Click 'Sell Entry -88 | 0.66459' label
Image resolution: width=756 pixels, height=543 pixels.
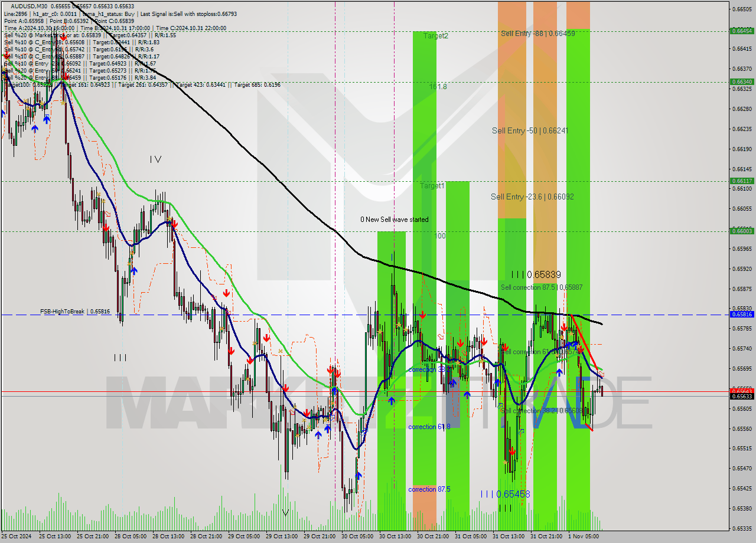pyautogui.click(x=538, y=34)
